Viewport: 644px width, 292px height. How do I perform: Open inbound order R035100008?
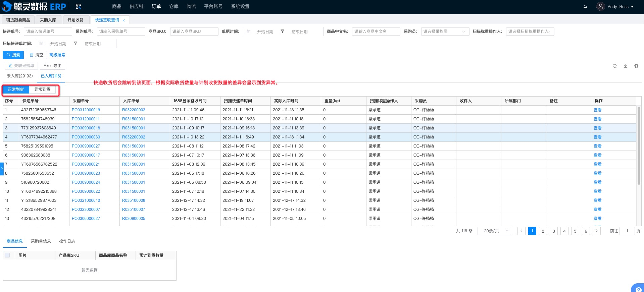point(134,200)
